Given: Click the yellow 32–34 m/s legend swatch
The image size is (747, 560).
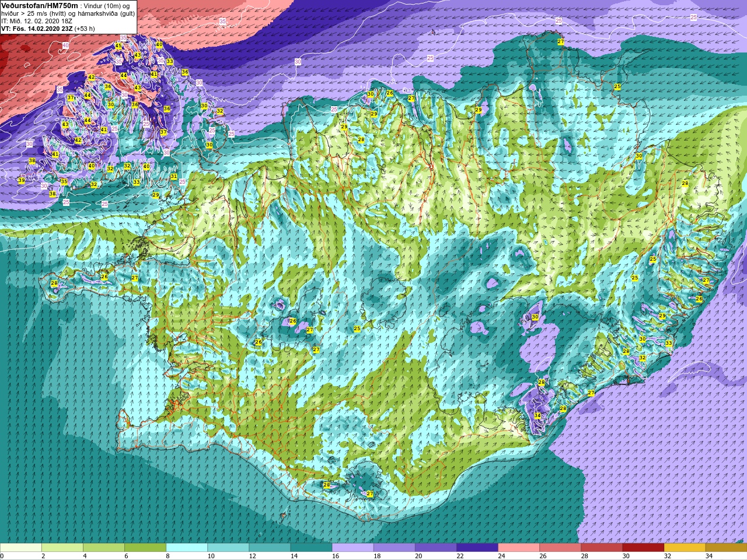Looking at the screenshot, I should pyautogui.click(x=684, y=548).
